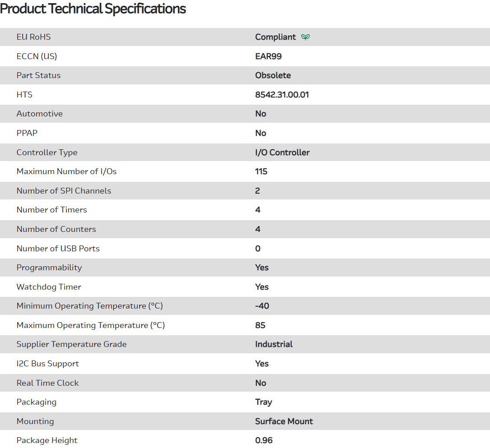Click the Product Technical Specifications heading

coord(93,9)
